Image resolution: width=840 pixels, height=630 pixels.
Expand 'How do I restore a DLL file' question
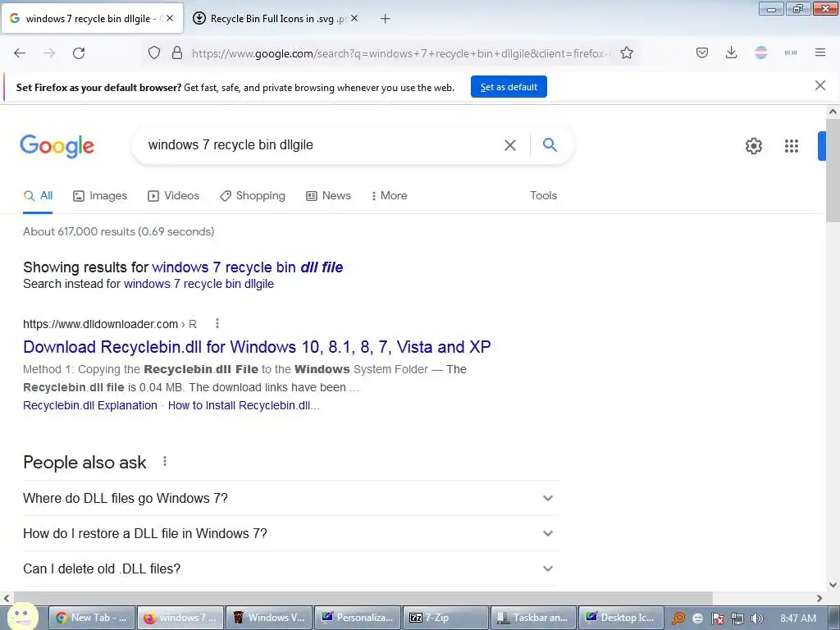(x=290, y=533)
